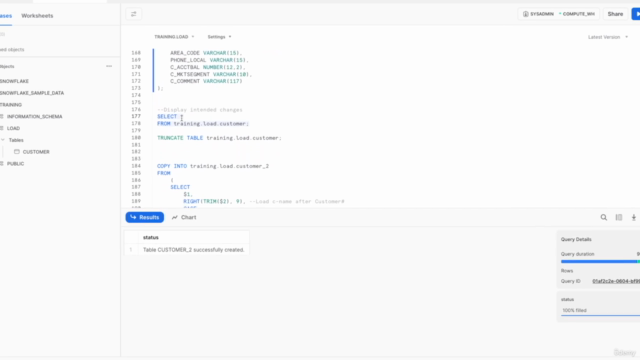Screen dimensions: 640x360
Task: Select the Results tab
Action: click(145, 218)
